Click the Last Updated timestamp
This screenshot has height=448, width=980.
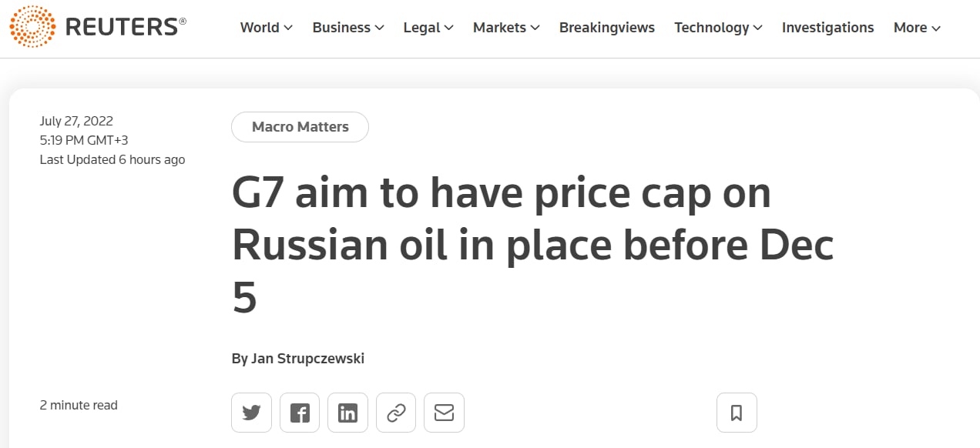(112, 159)
